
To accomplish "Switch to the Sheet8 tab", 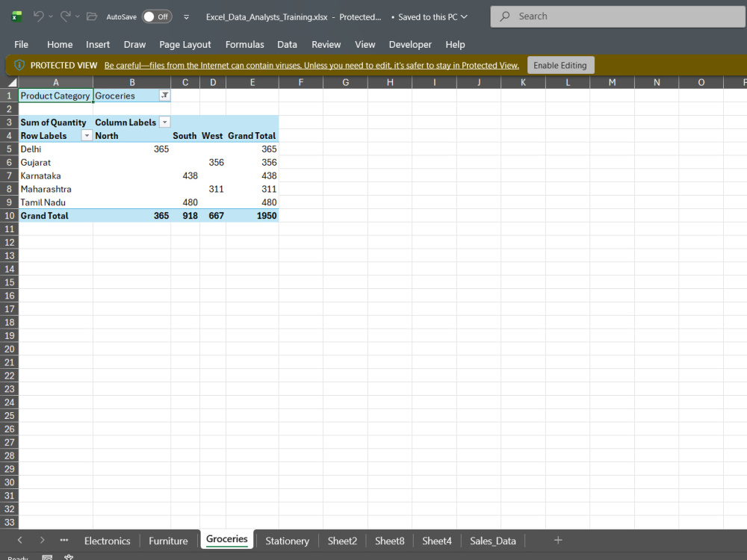I will click(x=389, y=541).
